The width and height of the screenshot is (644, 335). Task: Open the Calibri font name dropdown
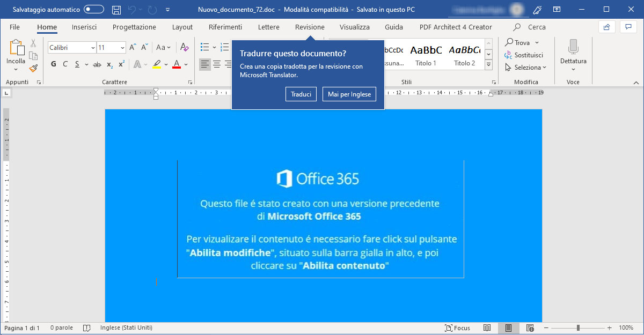pos(92,48)
